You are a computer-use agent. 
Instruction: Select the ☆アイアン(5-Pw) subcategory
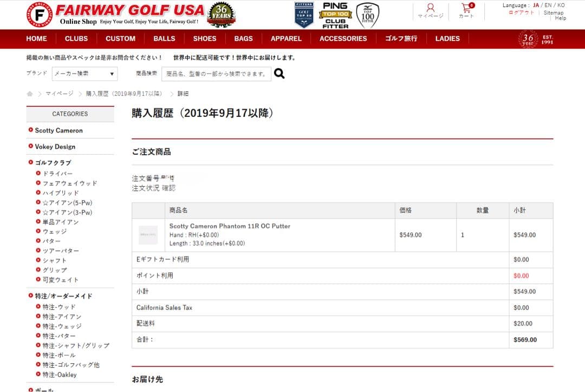pos(67,202)
